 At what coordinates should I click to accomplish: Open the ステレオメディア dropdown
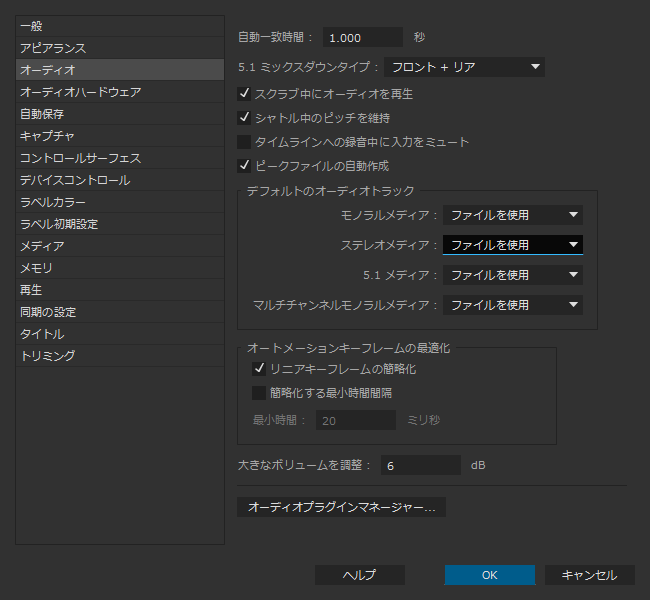tap(512, 244)
